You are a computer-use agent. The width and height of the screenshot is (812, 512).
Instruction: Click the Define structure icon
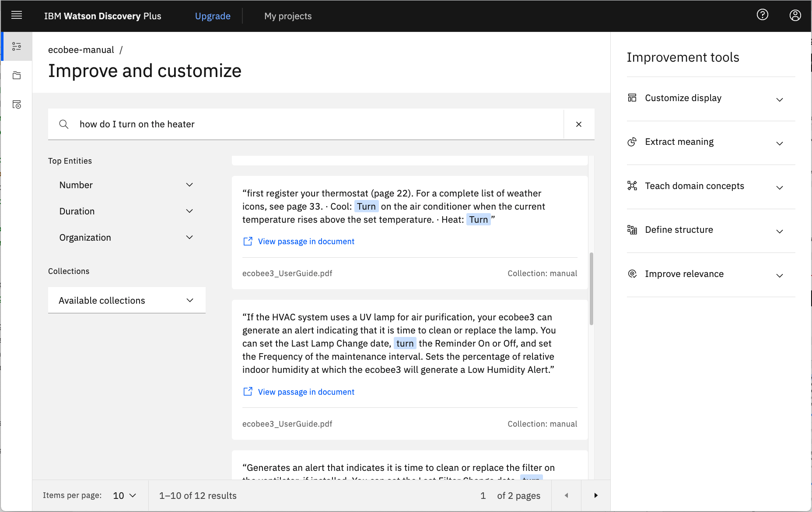(632, 230)
